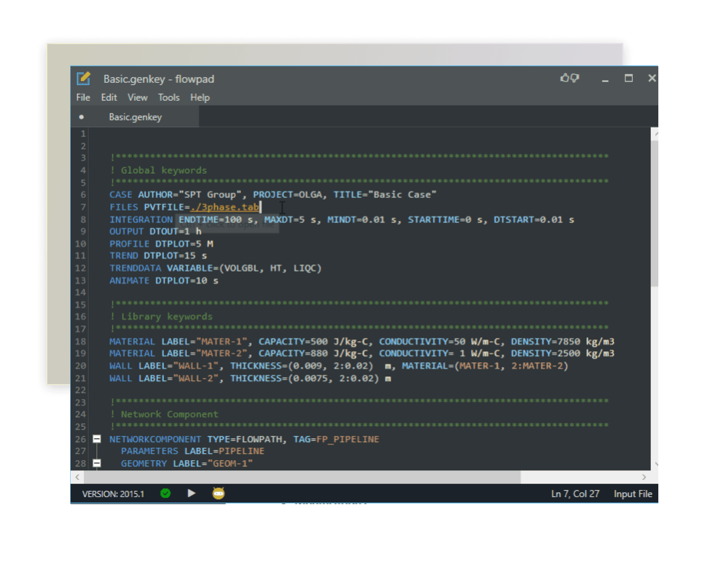Click the flowpad app icon in title bar
Viewport: 728px width, 570px height.
coord(83,79)
